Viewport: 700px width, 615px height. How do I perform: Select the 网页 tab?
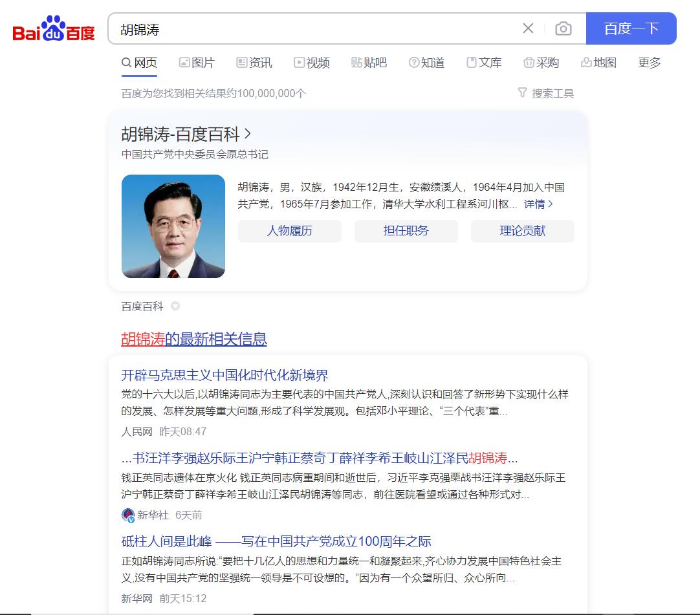139,63
